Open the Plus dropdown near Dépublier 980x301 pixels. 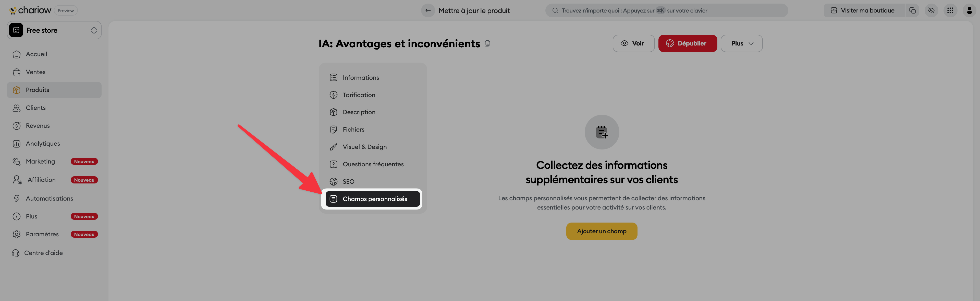741,43
